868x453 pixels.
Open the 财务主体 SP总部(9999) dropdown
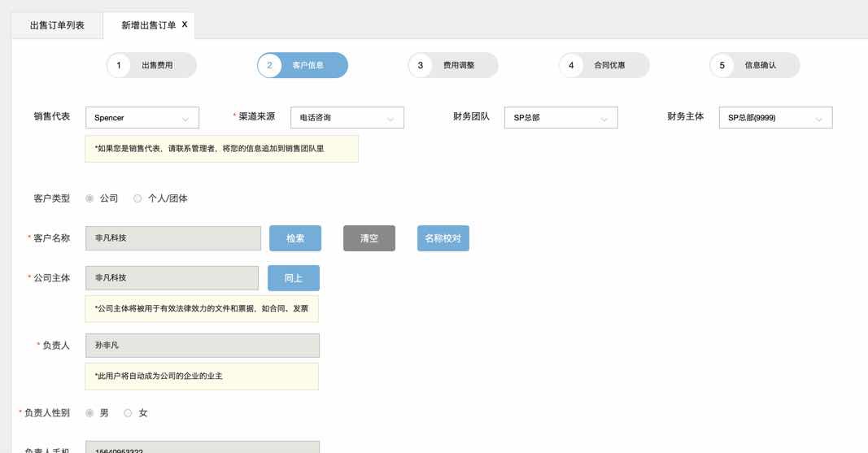pyautogui.click(x=775, y=118)
